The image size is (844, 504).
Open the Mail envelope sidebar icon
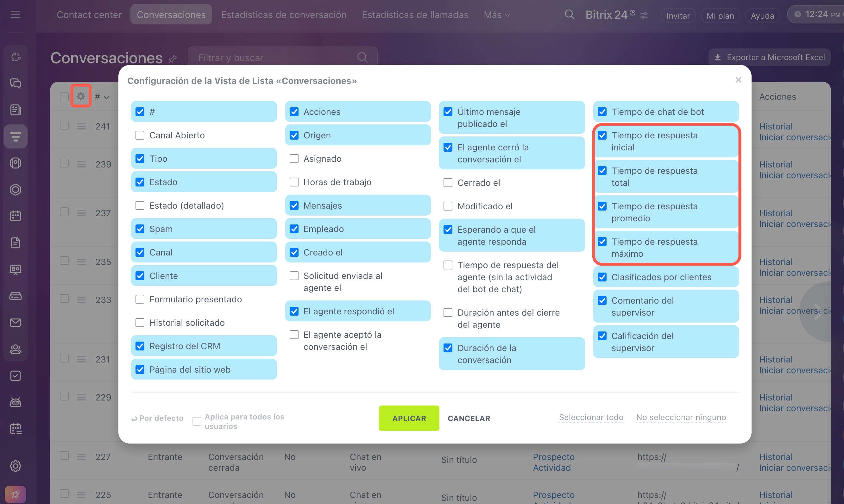(15, 323)
